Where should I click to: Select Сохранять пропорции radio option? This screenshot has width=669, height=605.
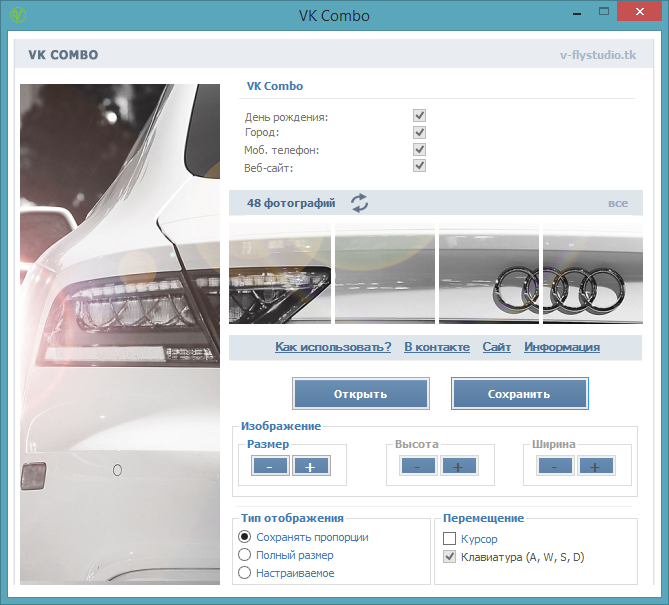point(244,536)
